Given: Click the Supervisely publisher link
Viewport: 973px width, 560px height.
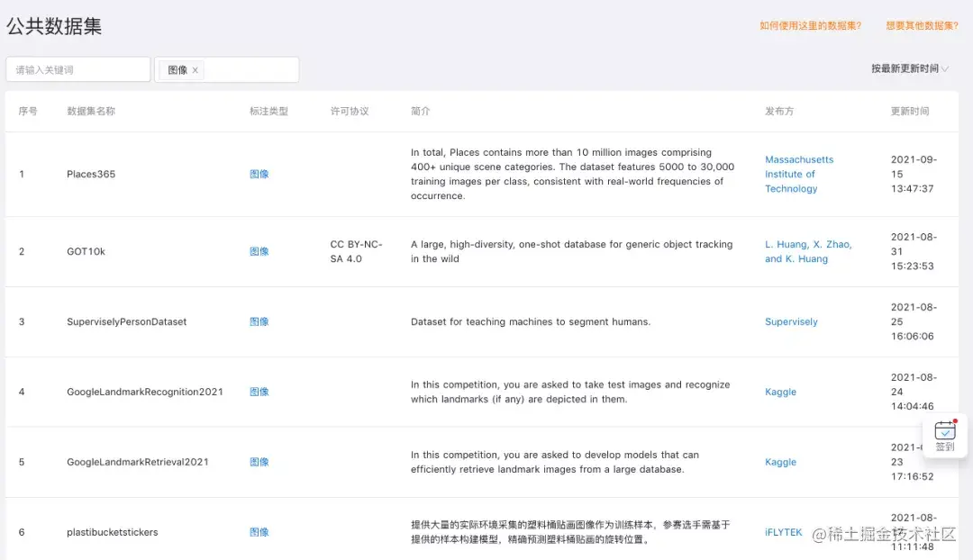Looking at the screenshot, I should tap(790, 321).
